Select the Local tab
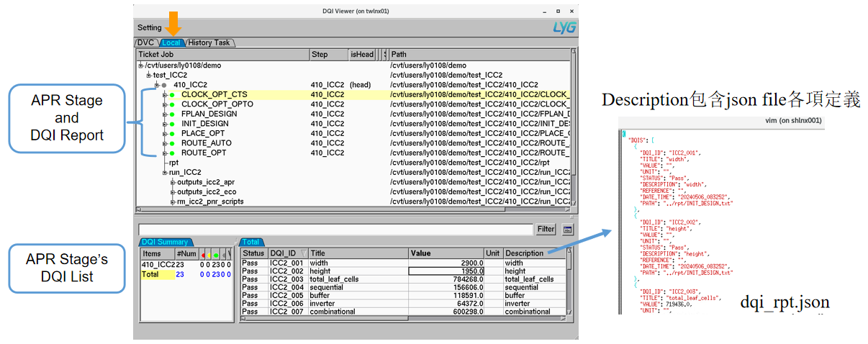 pos(171,43)
